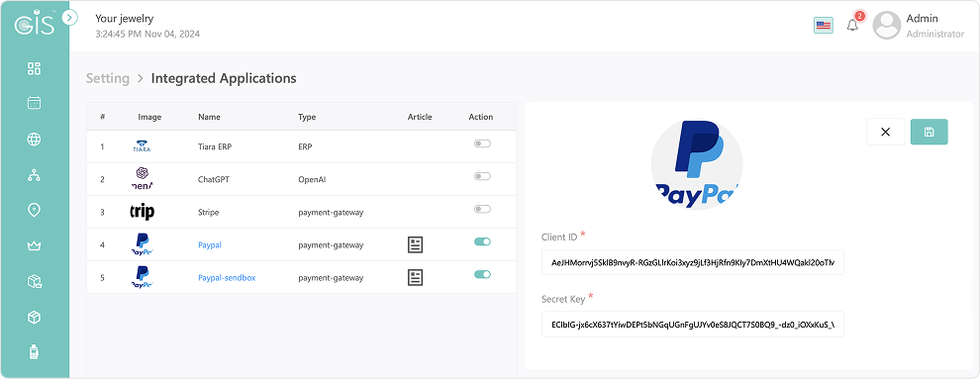Image resolution: width=980 pixels, height=379 pixels.
Task: Focus the Client ID input field
Action: tap(693, 262)
